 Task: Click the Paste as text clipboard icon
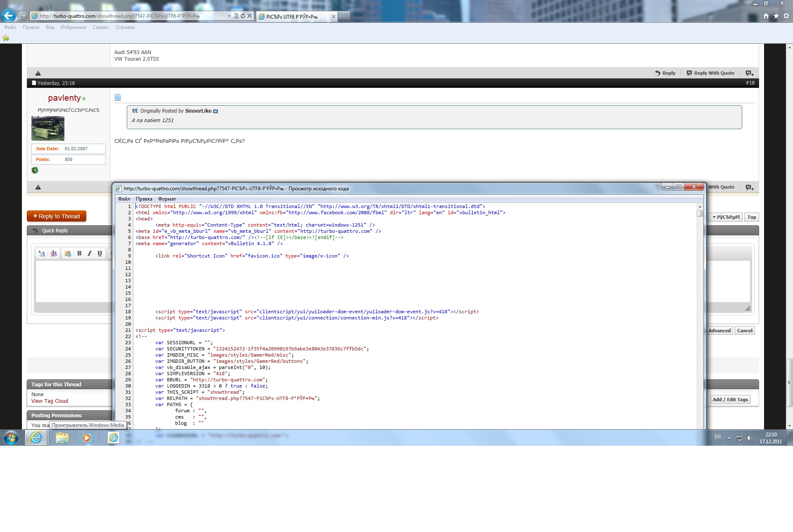68,253
